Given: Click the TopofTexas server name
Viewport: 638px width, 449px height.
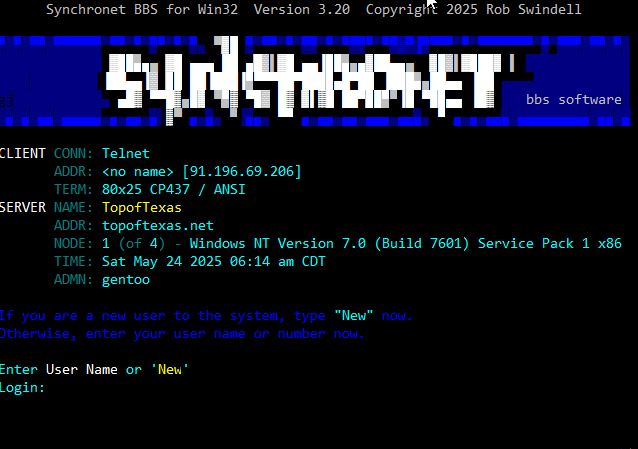Looking at the screenshot, I should point(142,208).
